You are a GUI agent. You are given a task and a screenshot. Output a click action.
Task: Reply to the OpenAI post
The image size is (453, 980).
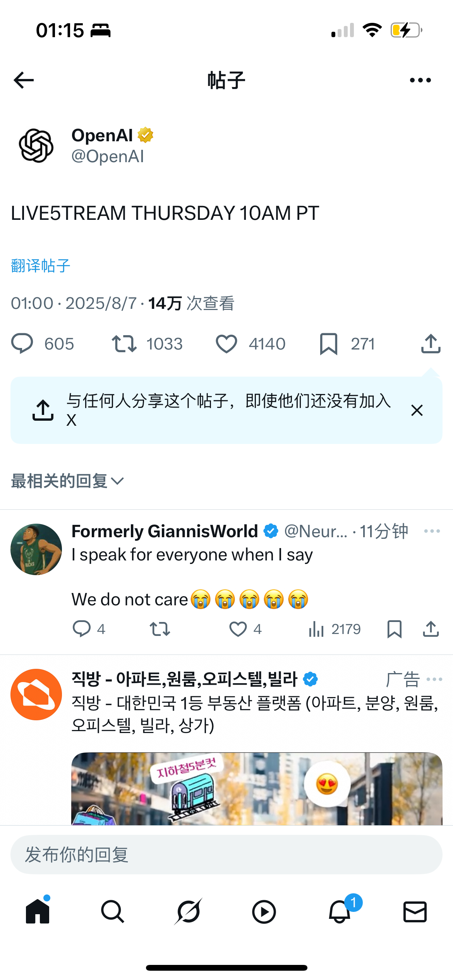(22, 344)
